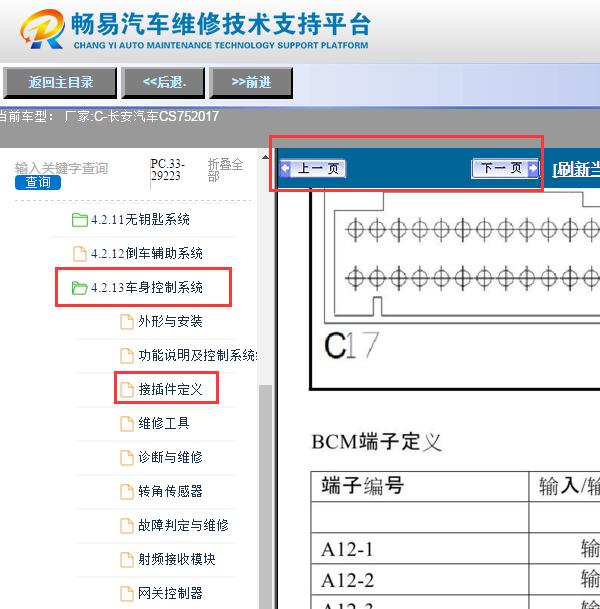Click the 下一页 next page button
This screenshot has height=609, width=600.
pos(505,168)
